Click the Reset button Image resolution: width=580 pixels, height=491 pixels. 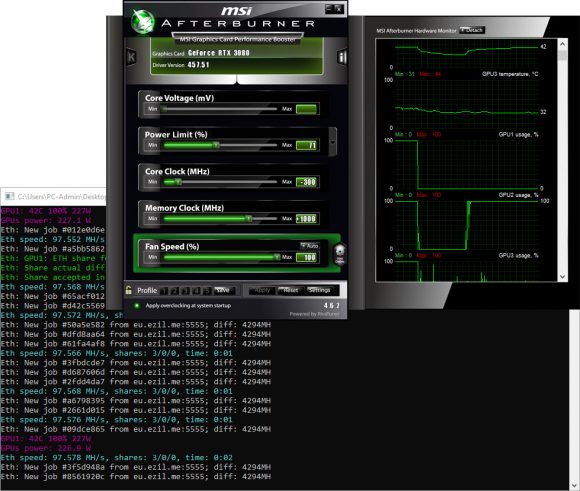click(290, 290)
